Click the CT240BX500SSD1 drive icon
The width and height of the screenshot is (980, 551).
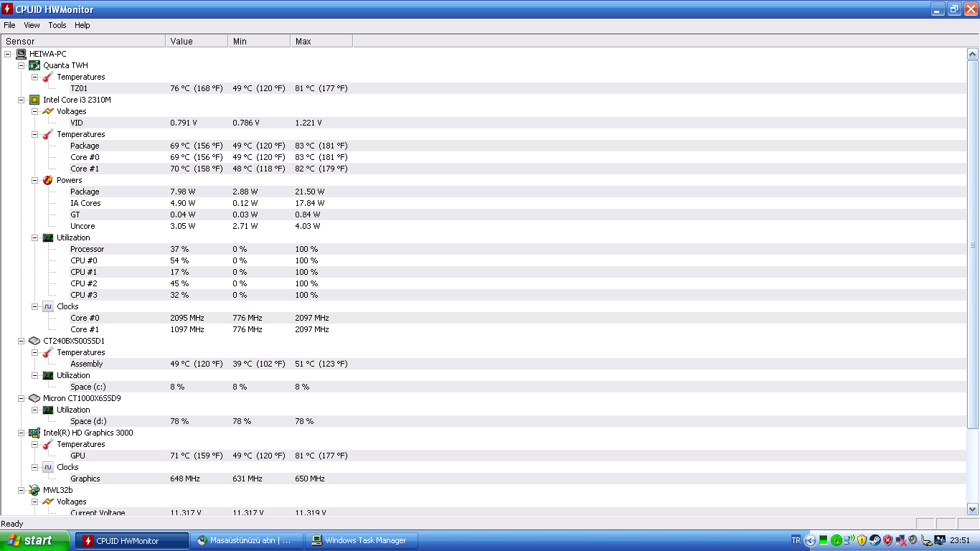(x=34, y=341)
